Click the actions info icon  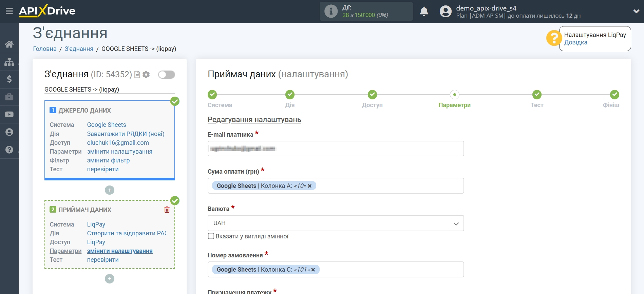(x=331, y=11)
